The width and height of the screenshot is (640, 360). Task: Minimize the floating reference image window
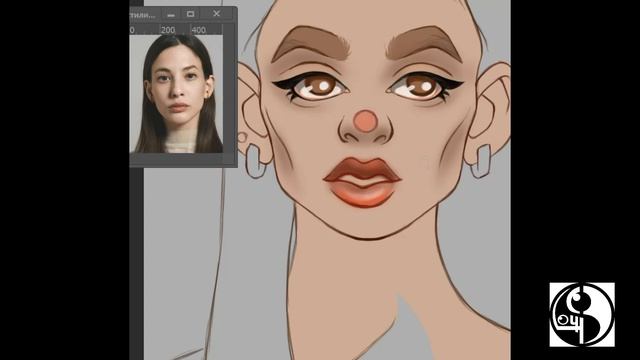click(x=171, y=15)
